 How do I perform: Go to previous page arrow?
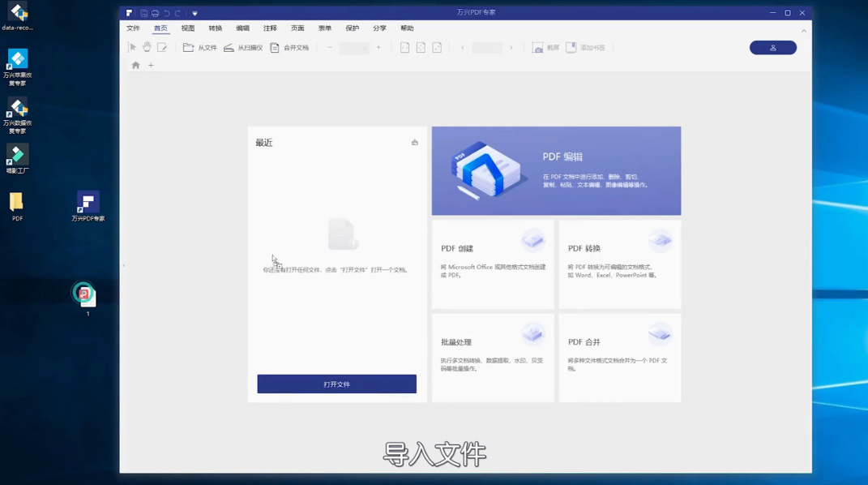pos(462,48)
